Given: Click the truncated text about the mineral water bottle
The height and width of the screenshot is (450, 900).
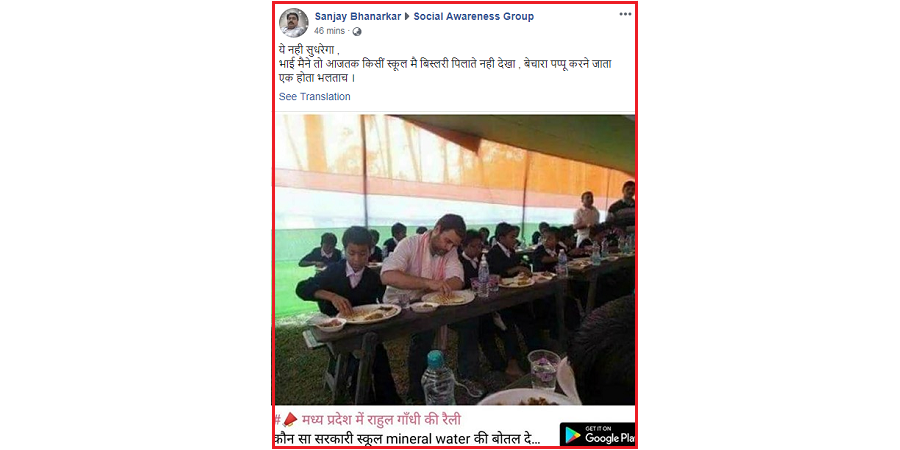Looking at the screenshot, I should [x=407, y=440].
